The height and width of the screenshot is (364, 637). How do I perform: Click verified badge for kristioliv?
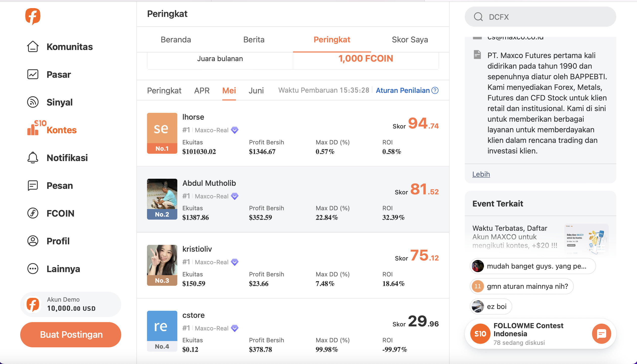[x=235, y=262]
